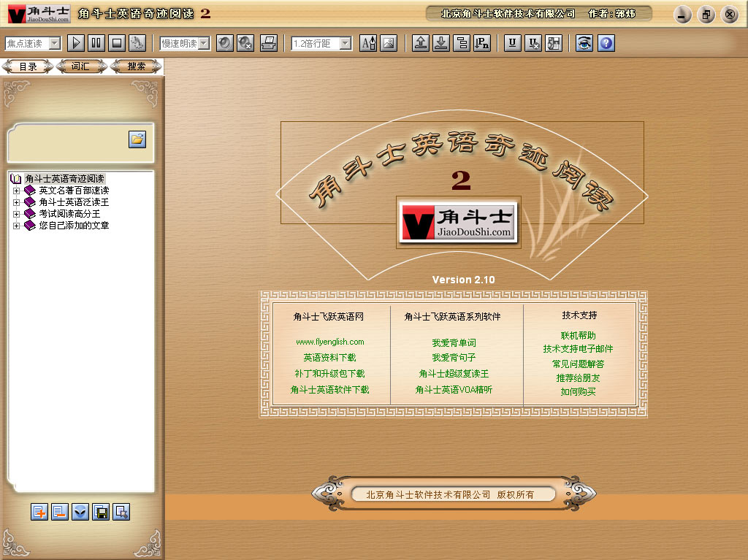Screen dimensions: 748x560
Task: Click the 角斗士 logo in title bar
Action: point(39,14)
